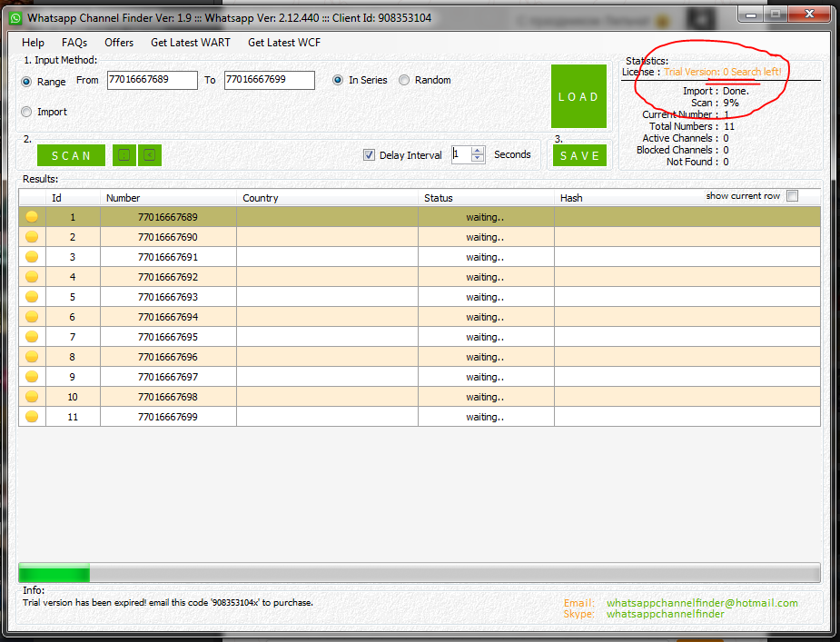Image resolution: width=840 pixels, height=642 pixels.
Task: Toggle the Delay Interval checkbox
Action: click(x=369, y=155)
